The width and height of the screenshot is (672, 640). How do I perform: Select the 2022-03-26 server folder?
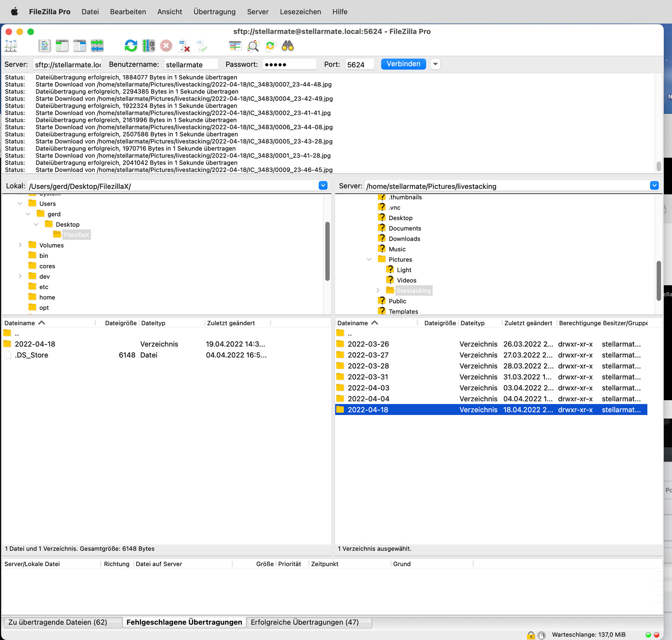[491, 344]
